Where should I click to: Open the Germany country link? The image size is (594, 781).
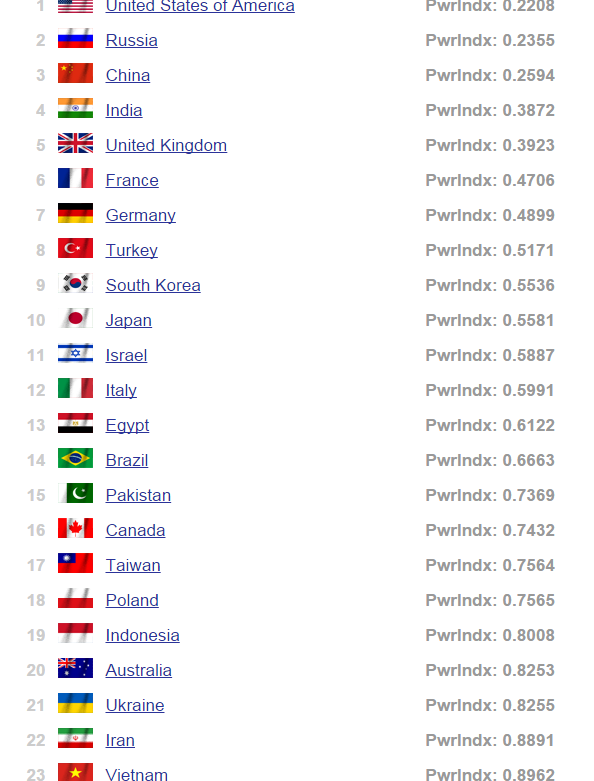(x=140, y=216)
